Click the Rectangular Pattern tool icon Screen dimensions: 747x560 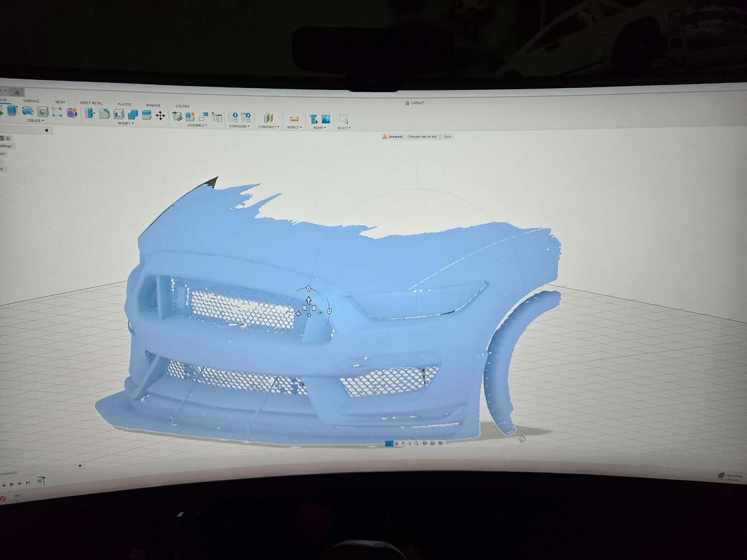(57, 112)
